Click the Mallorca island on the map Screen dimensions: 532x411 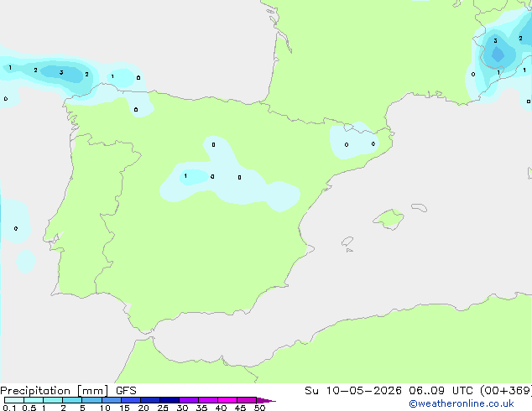389,219
